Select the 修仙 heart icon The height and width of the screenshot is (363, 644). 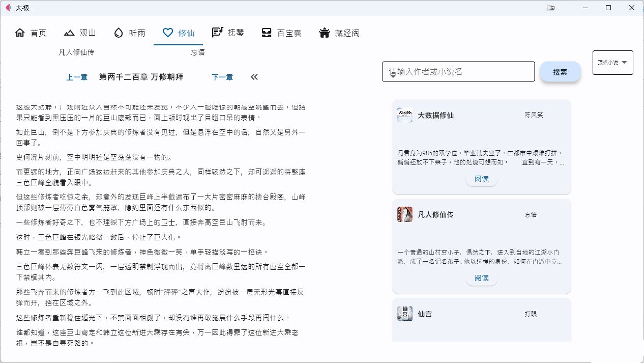pos(168,33)
